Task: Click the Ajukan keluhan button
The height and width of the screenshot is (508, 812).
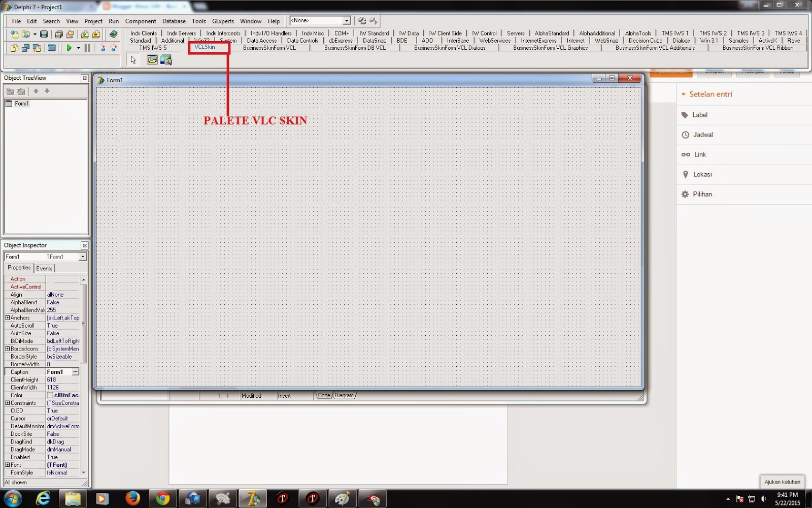Action: coord(782,482)
